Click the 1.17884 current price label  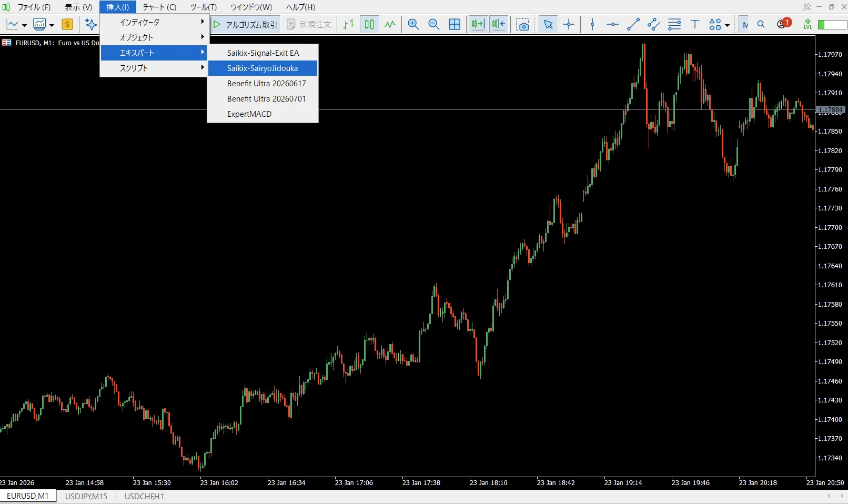[830, 110]
